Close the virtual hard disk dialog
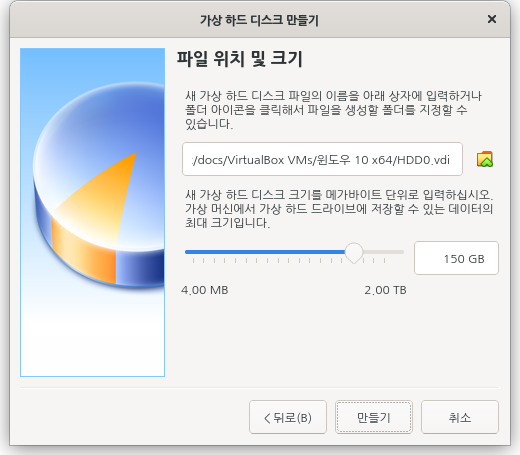The height and width of the screenshot is (455, 520). pyautogui.click(x=492, y=19)
